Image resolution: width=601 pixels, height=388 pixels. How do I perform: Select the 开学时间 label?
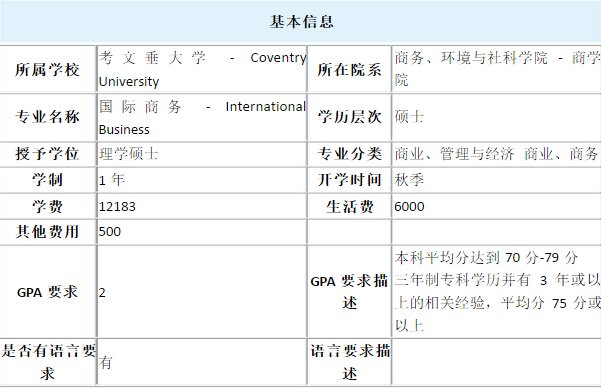pyautogui.click(x=349, y=179)
